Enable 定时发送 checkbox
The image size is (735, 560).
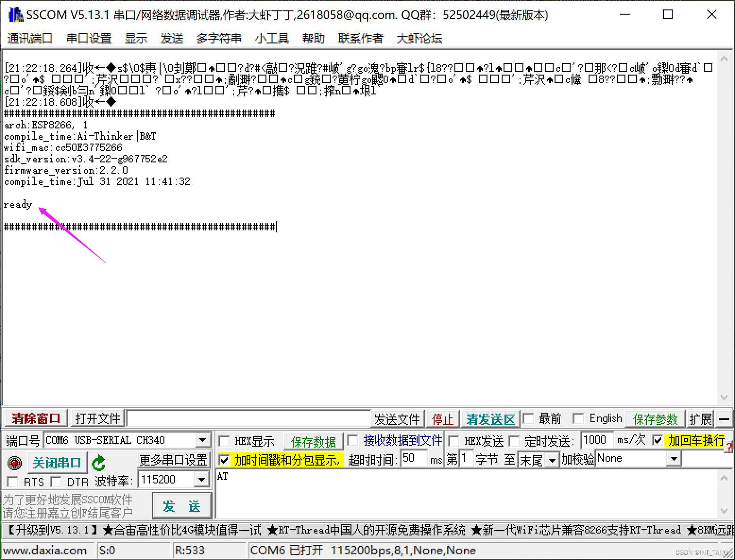(514, 441)
